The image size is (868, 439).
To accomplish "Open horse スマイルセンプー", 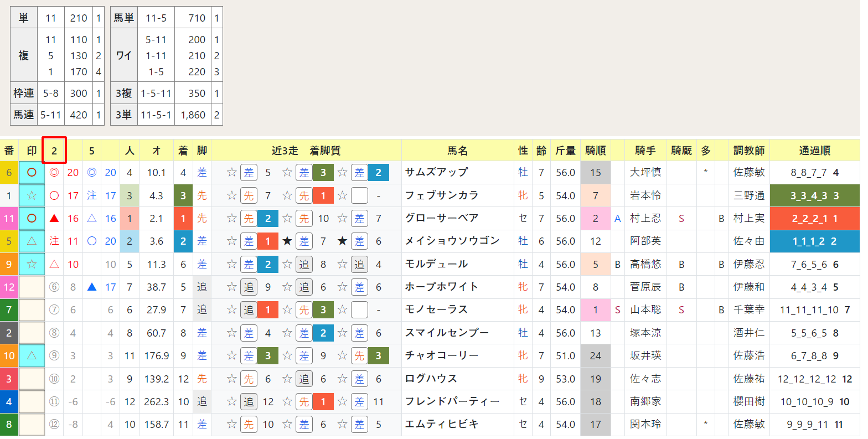I will click(447, 333).
